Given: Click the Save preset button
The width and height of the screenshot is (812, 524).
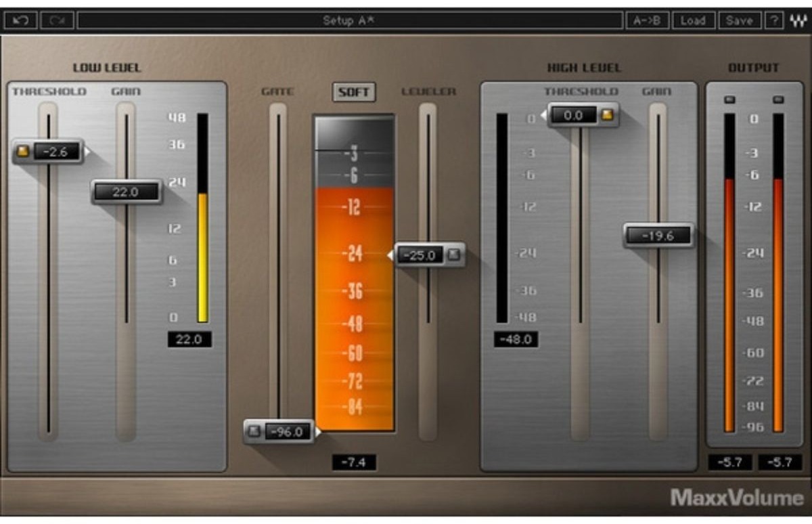Looking at the screenshot, I should [x=739, y=20].
